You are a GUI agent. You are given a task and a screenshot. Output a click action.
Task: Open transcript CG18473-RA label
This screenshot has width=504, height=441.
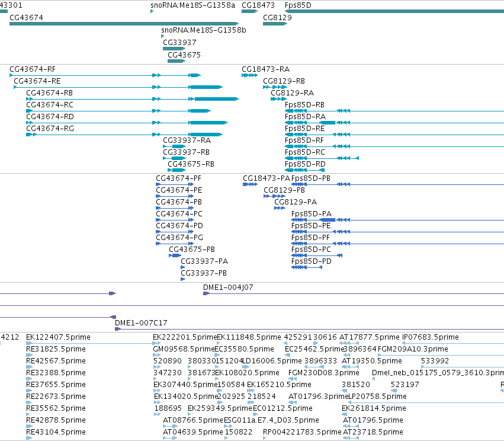(265, 69)
